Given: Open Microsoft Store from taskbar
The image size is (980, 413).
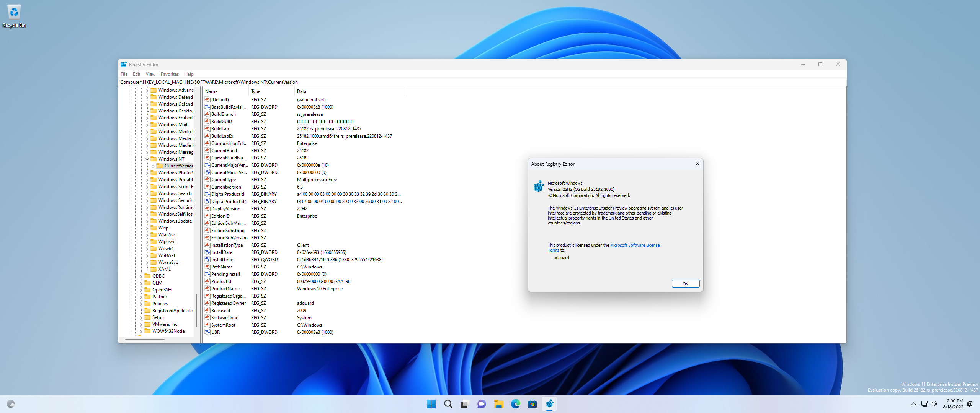Looking at the screenshot, I should pos(532,404).
